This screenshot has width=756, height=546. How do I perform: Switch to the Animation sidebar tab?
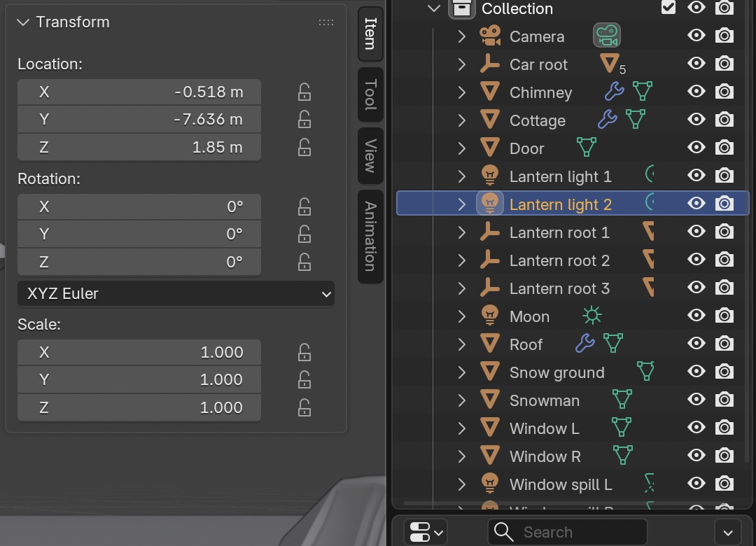(x=370, y=237)
